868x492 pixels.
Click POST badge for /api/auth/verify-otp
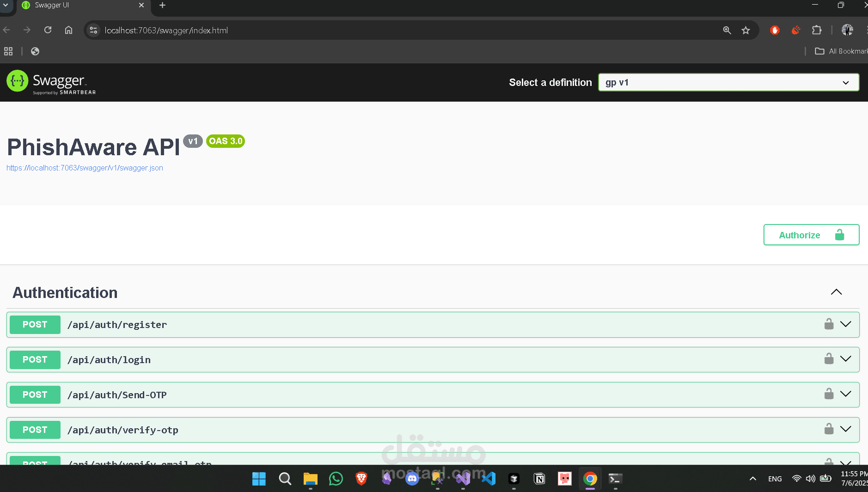tap(35, 430)
